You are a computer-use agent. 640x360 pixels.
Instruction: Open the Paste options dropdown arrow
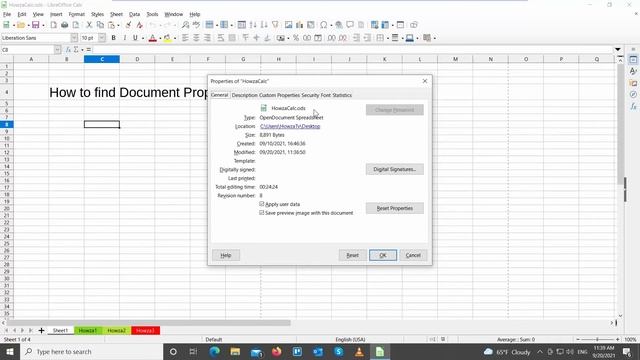pyautogui.click(x=118, y=25)
